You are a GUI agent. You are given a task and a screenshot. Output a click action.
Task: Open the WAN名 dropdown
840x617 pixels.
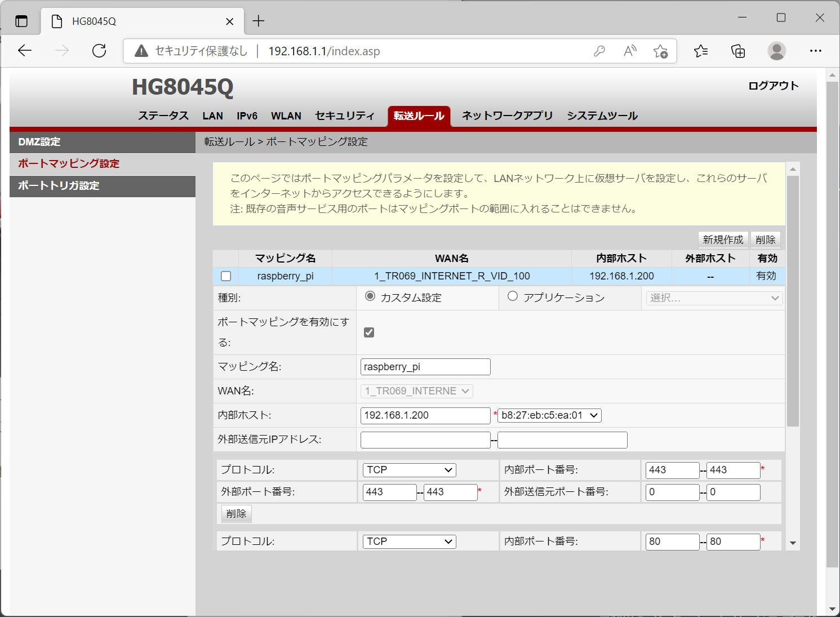coord(417,391)
